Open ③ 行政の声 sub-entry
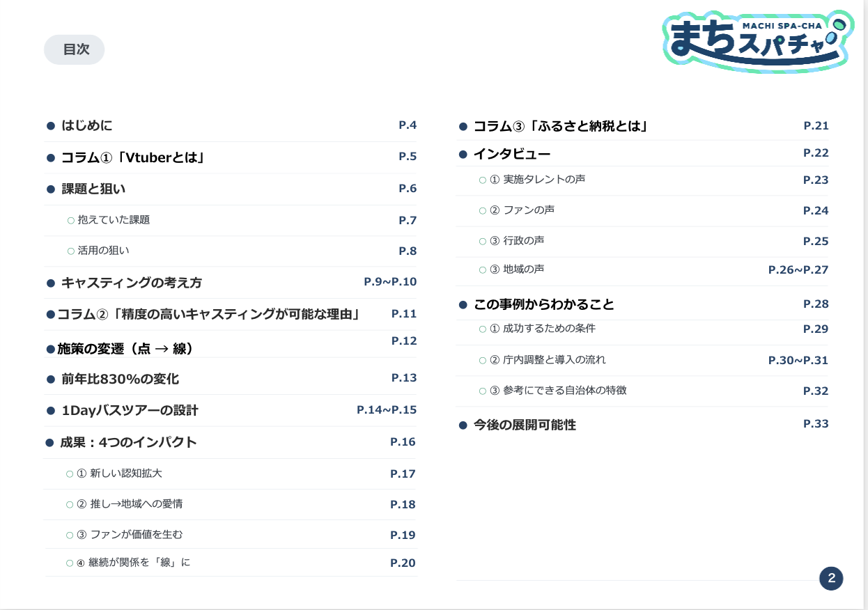This screenshot has height=610, width=868. tap(517, 241)
